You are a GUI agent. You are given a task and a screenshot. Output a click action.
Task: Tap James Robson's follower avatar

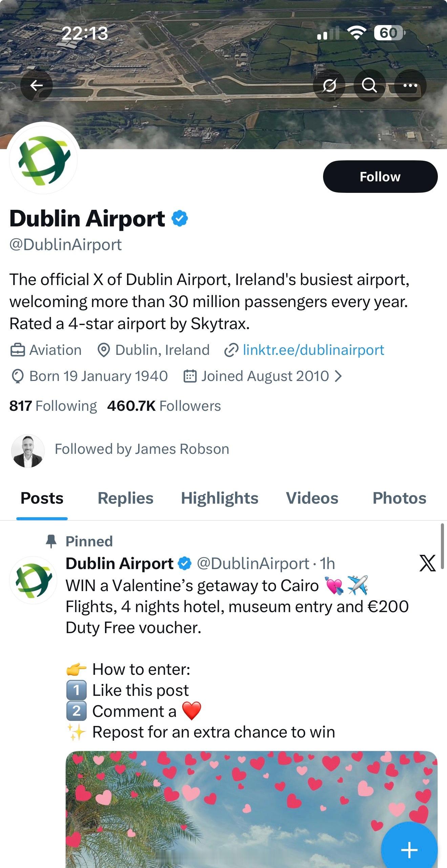(x=28, y=451)
